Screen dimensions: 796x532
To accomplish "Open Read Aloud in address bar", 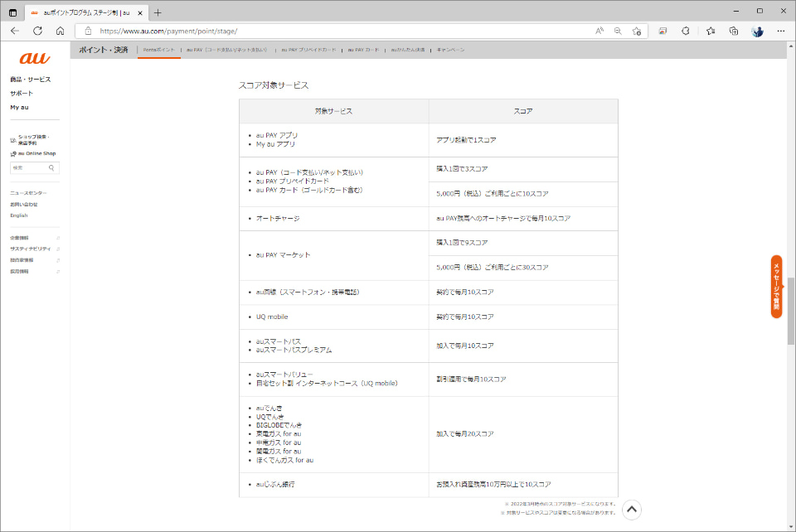I will coord(599,31).
